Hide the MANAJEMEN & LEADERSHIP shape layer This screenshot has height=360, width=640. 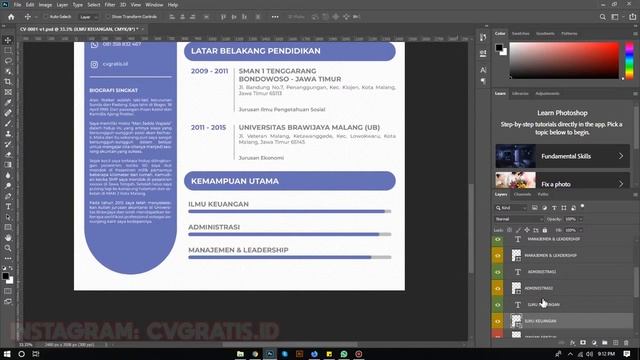[498, 256]
